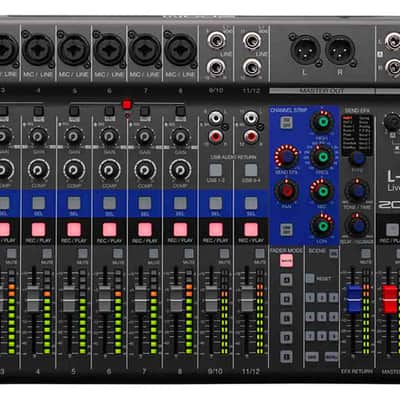Viewport: 400px width, 400px height.
Task: Toggle REC/PLAY on channel 4
Action: [38, 229]
